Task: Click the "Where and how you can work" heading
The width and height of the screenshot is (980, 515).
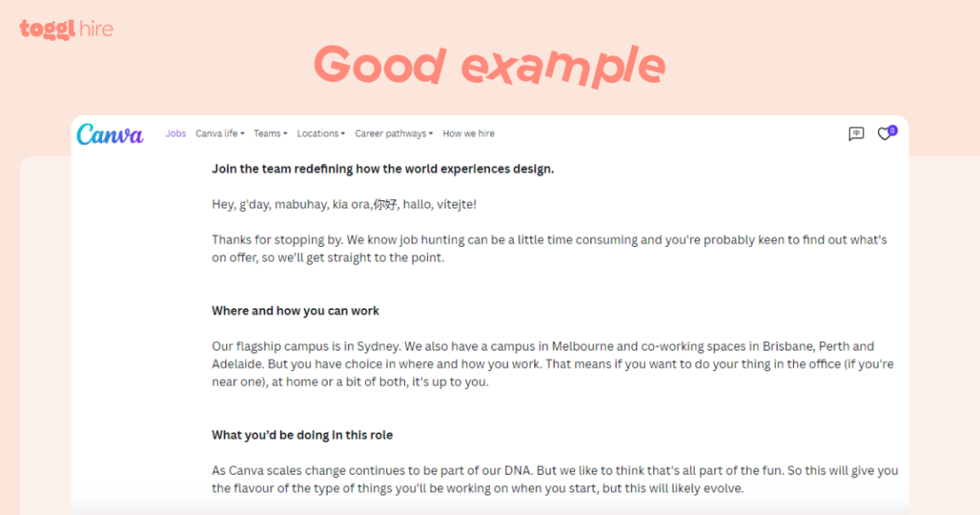Action: click(x=294, y=311)
